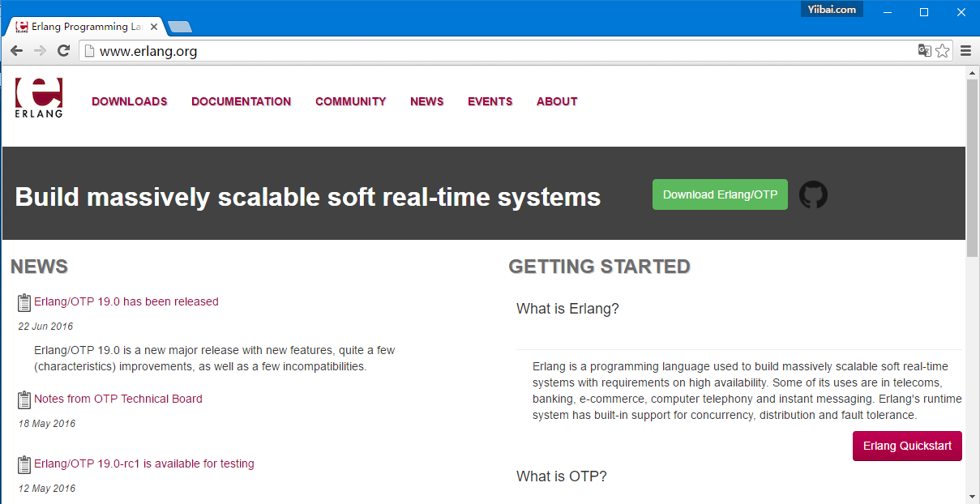Click the 'Build massively scalable soft real-time systems' headline
980x504 pixels.
308,197
